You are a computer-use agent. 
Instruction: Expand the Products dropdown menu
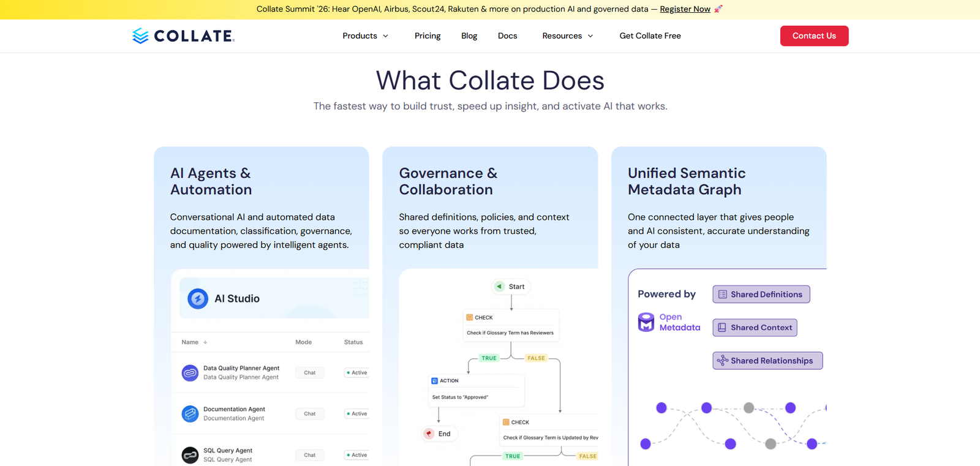point(366,36)
